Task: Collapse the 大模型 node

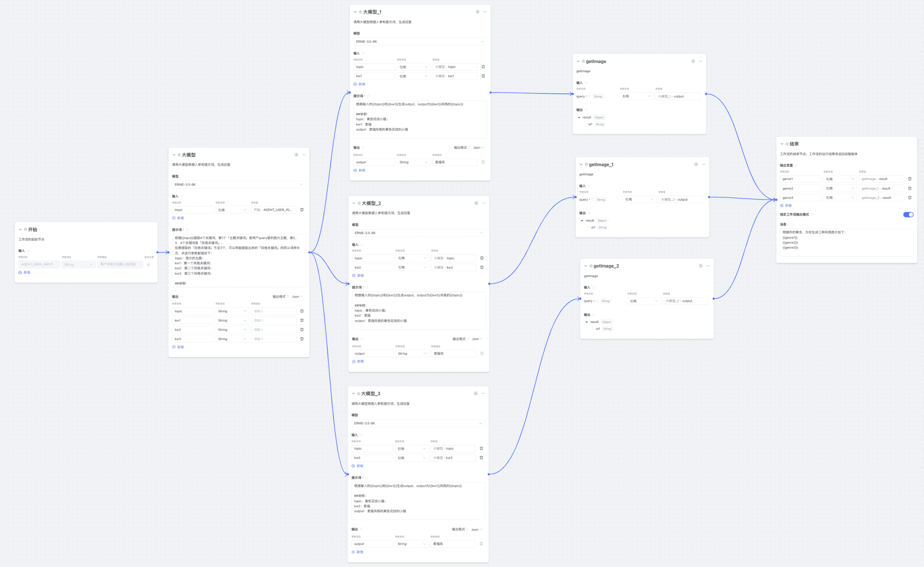Action: tap(174, 155)
